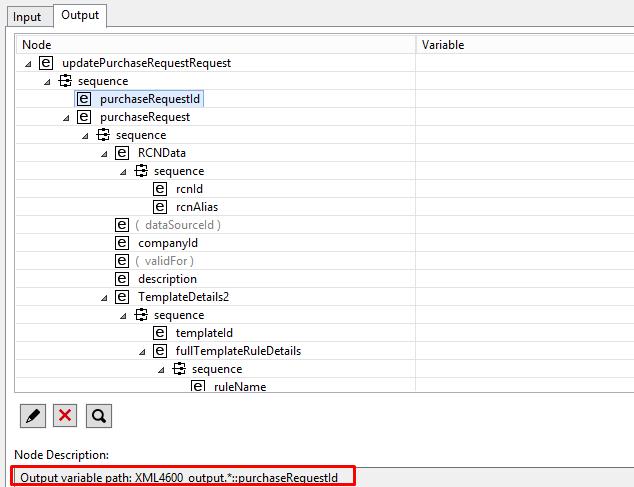Image resolution: width=634 pixels, height=487 pixels.
Task: Click the purchaseRequestId element icon
Action: 84,99
